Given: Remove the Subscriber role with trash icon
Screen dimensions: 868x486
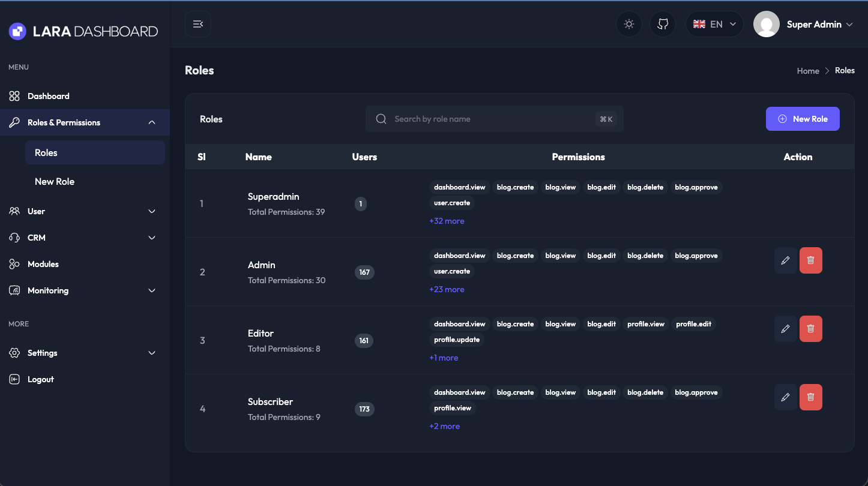Looking at the screenshot, I should [810, 397].
